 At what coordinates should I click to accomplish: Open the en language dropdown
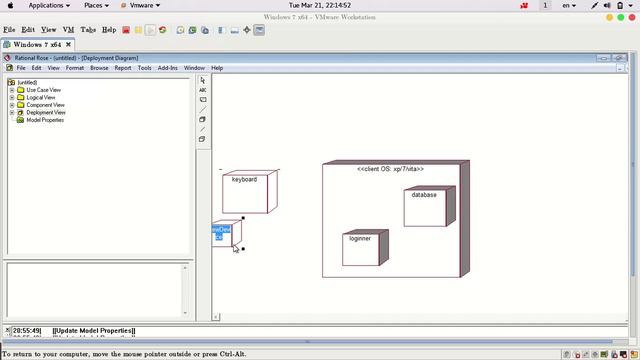569,5
